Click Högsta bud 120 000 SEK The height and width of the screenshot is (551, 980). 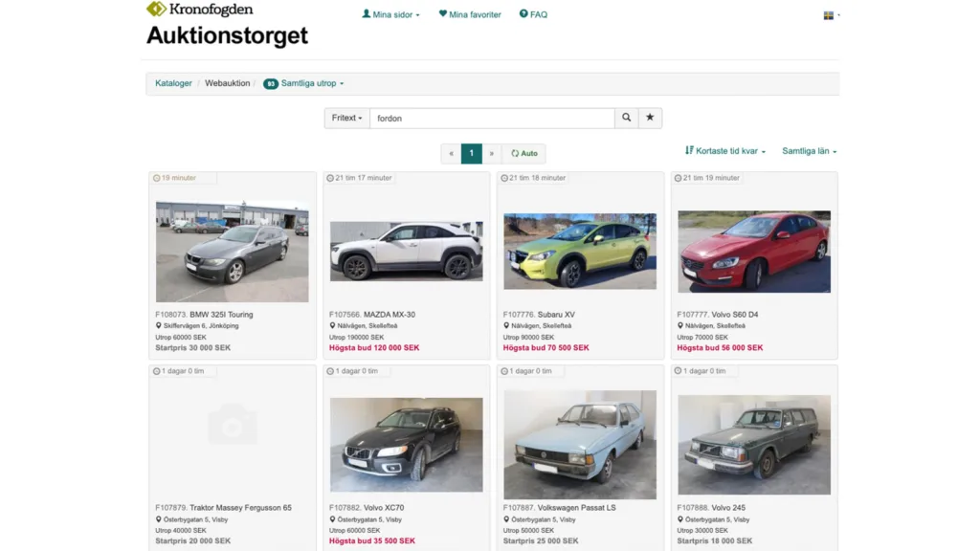tap(374, 348)
